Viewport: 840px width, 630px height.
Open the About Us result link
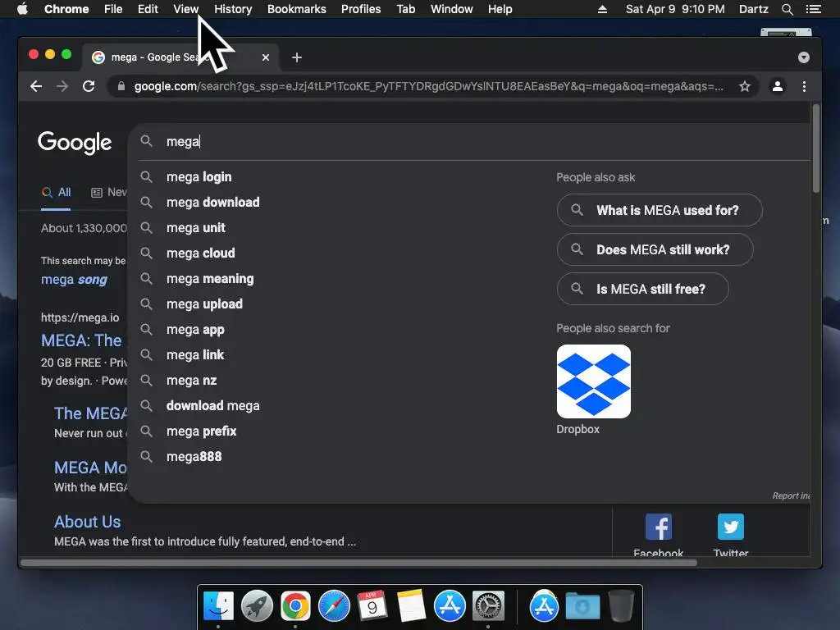[x=87, y=522]
